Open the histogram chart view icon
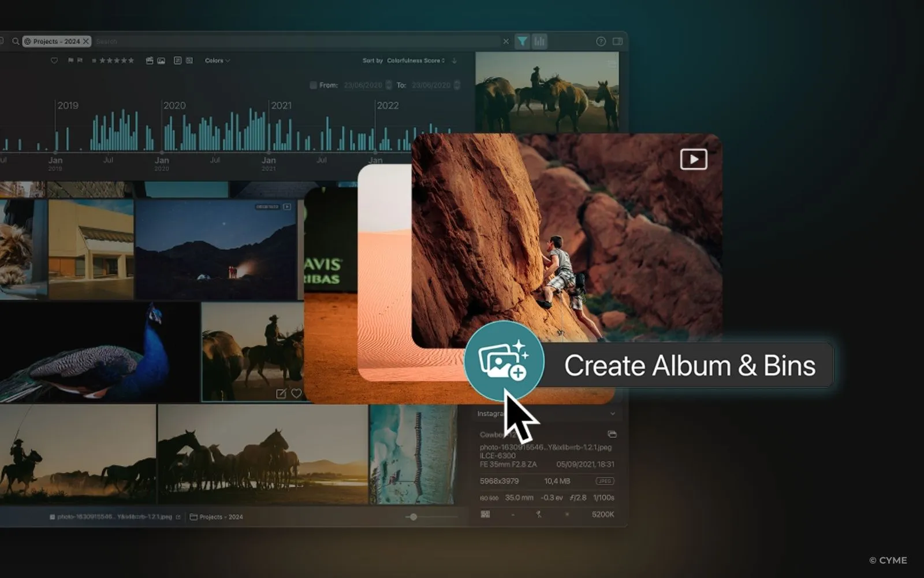 539,41
